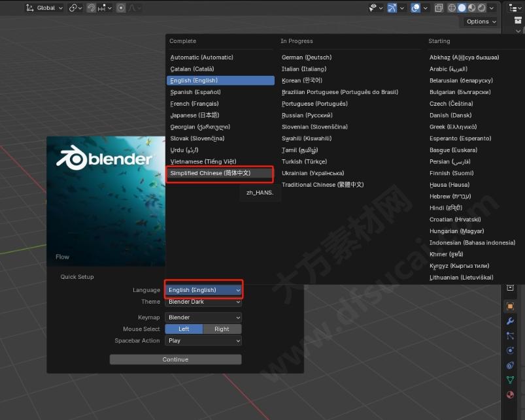Toggle proportional editing

121,8
